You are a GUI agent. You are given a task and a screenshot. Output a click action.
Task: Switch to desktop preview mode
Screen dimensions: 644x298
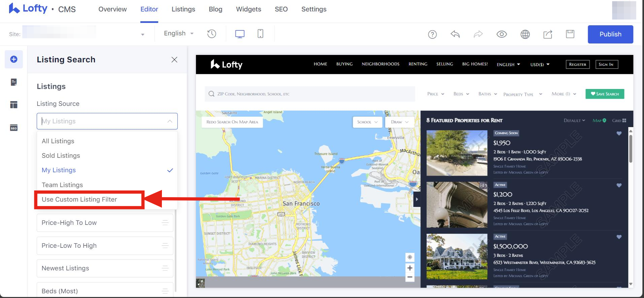[240, 34]
